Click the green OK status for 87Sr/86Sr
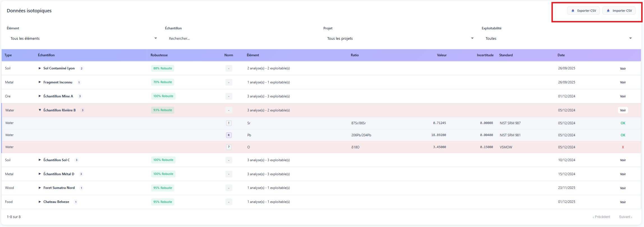Screen dimensions: 644x227 pyautogui.click(x=623, y=123)
